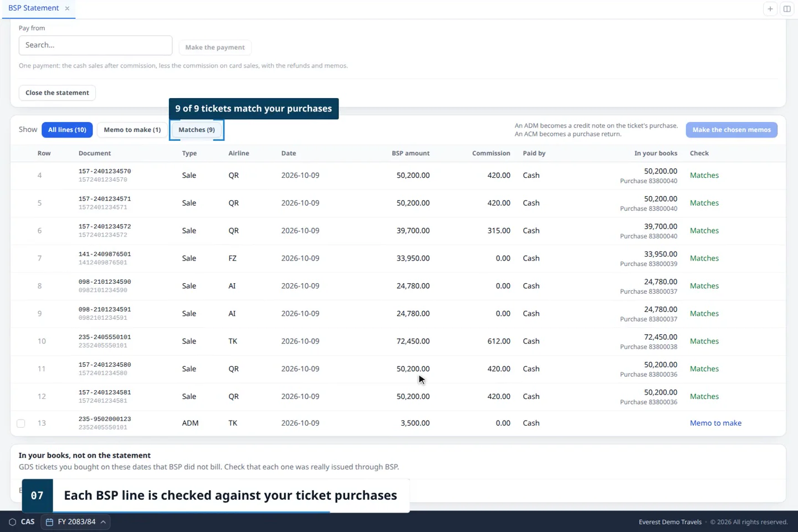Click the 612.00 commission value

tap(499, 341)
